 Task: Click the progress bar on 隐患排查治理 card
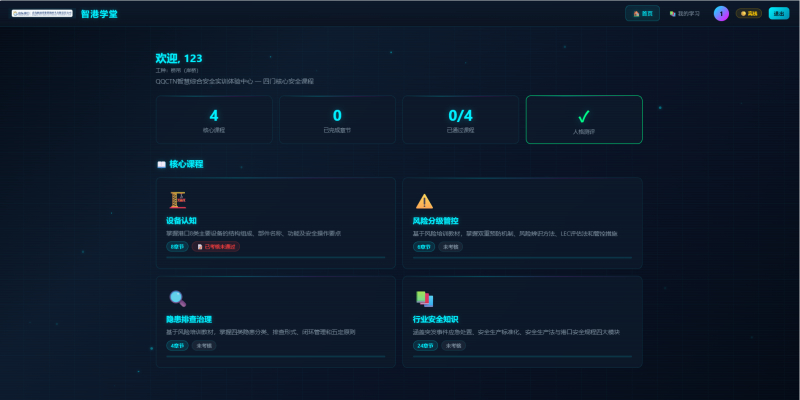(276, 356)
